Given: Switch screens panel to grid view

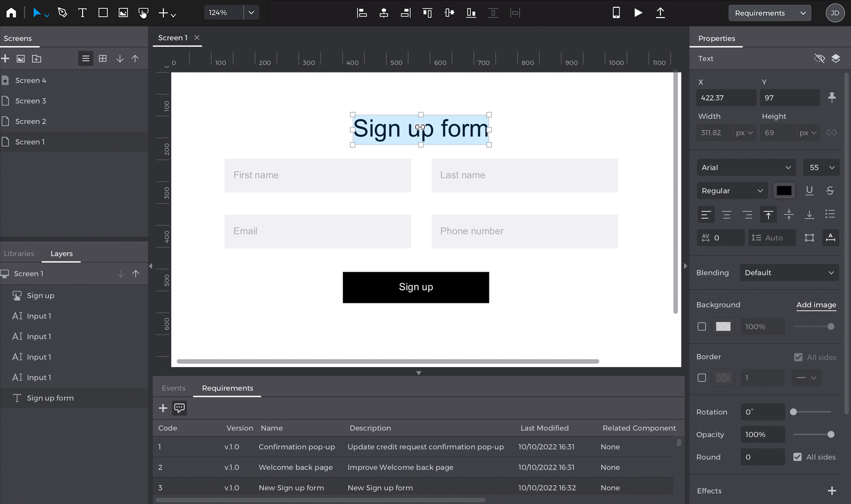Looking at the screenshot, I should 103,59.
